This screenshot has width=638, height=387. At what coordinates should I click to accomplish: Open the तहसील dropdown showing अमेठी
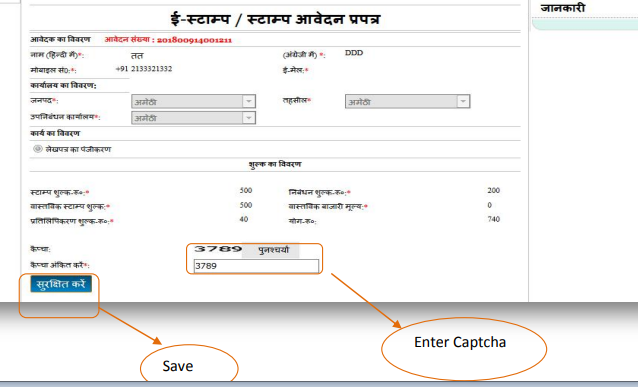click(407, 101)
